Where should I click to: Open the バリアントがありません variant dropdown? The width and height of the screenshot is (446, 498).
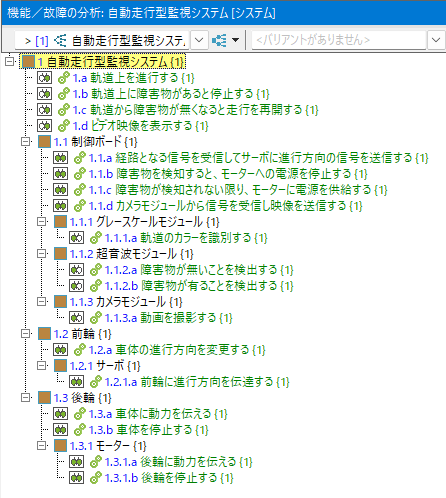pos(436,40)
